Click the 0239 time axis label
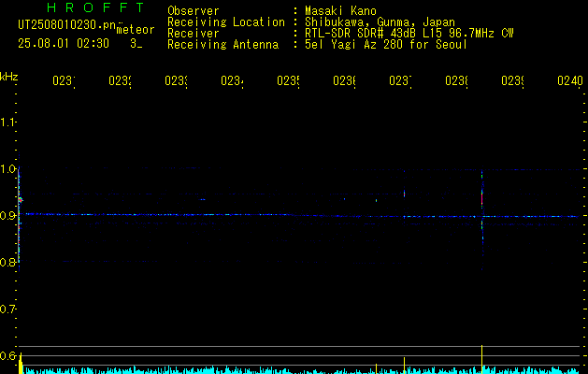 [x=512, y=80]
